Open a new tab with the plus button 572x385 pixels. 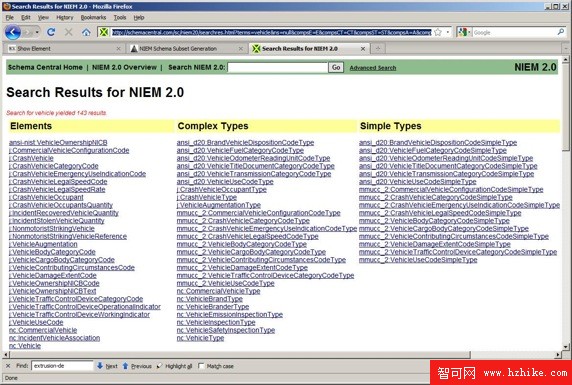pos(378,49)
